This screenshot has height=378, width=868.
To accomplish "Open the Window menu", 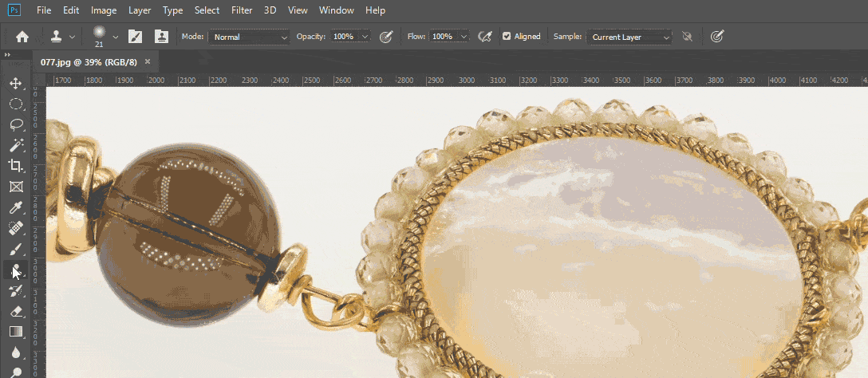I will (337, 10).
